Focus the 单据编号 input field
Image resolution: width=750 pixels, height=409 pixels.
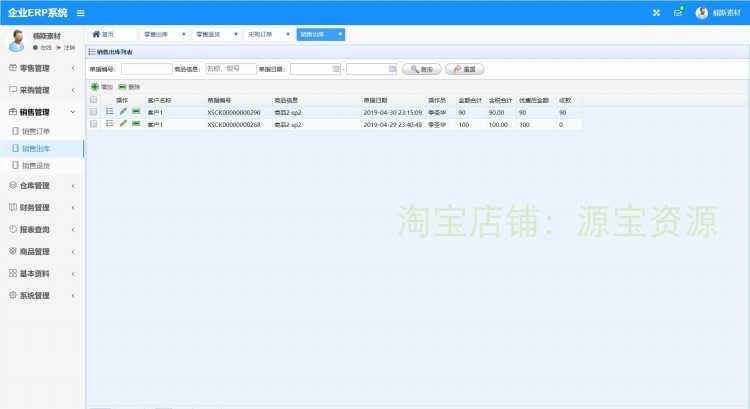point(146,69)
